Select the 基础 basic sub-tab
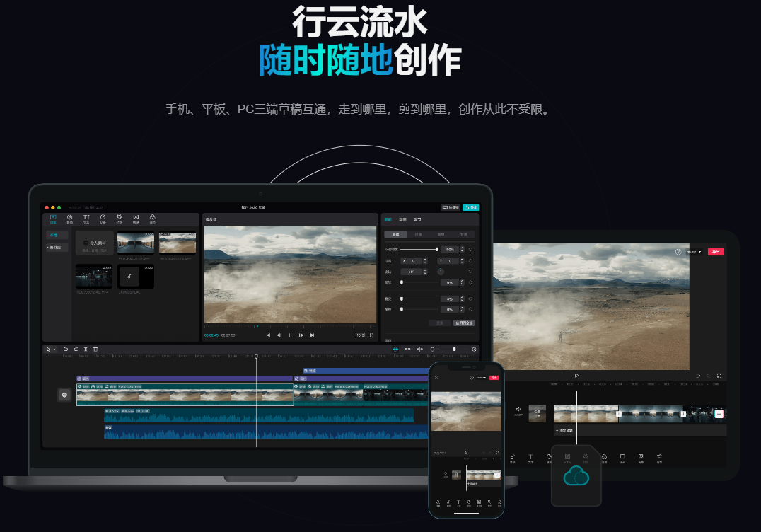 pyautogui.click(x=395, y=234)
